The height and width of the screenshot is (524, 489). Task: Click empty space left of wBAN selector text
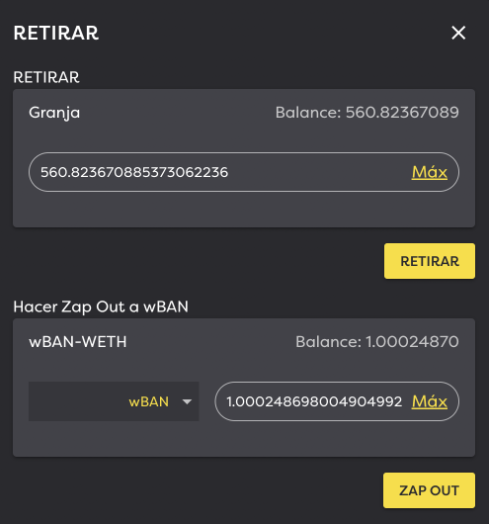click(x=77, y=401)
